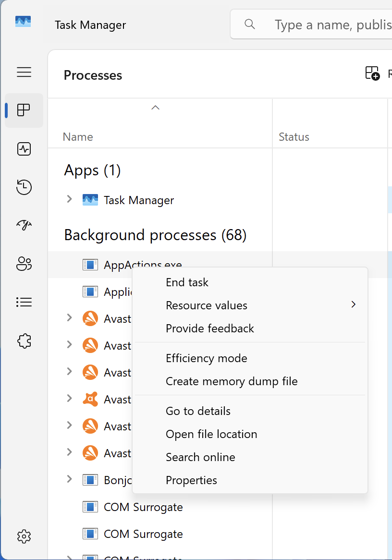Image resolution: width=392 pixels, height=560 pixels.
Task: Click the AppActions.exe process icon
Action: coord(90,265)
